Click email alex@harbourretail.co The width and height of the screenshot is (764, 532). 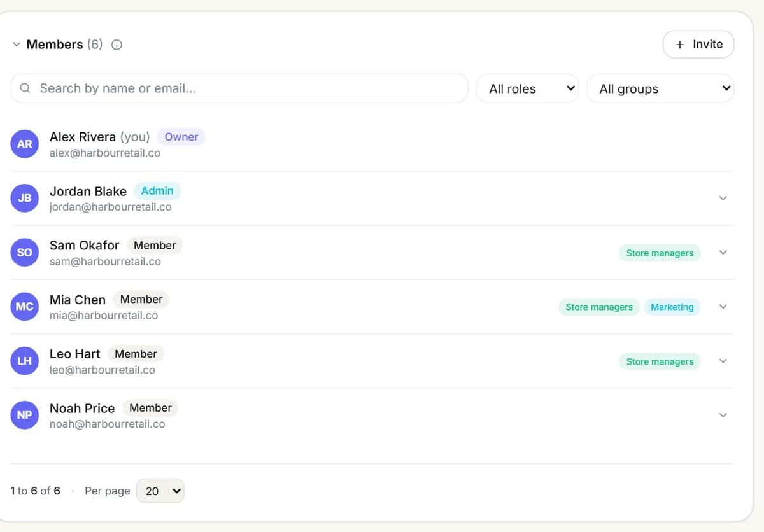(105, 153)
